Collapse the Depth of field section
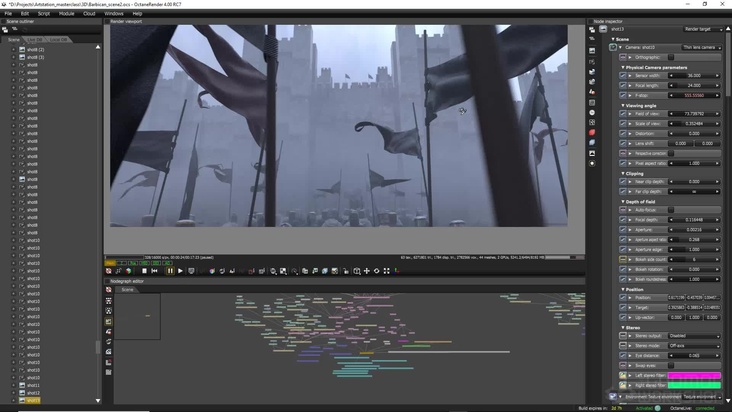This screenshot has height=412, width=732. [623, 202]
